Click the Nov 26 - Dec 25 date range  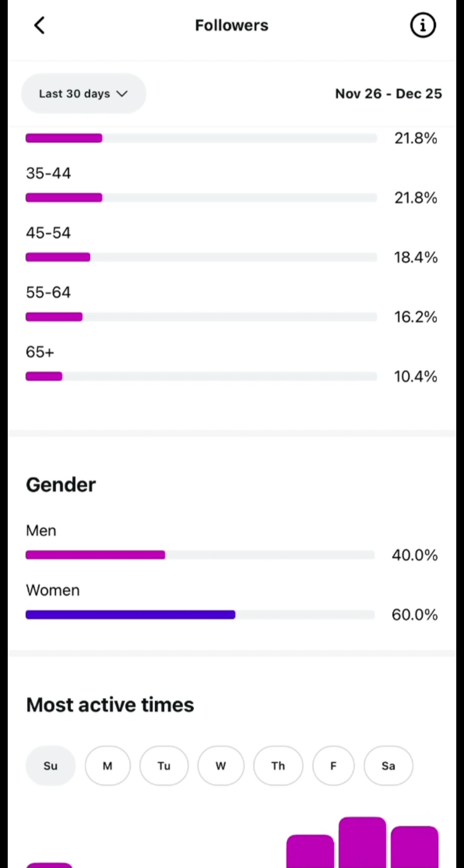[388, 94]
